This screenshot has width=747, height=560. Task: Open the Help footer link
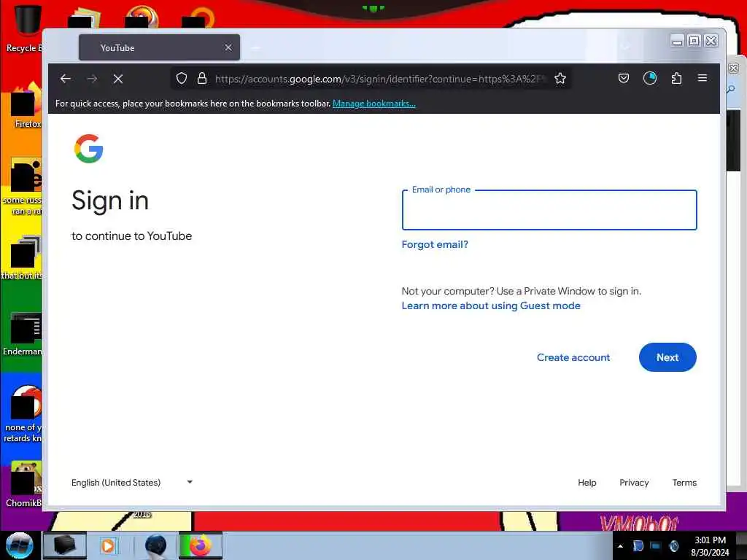[x=587, y=483]
